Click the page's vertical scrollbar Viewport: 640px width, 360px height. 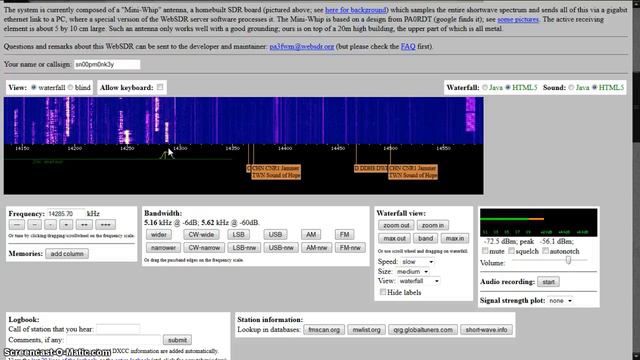pyautogui.click(x=636, y=180)
